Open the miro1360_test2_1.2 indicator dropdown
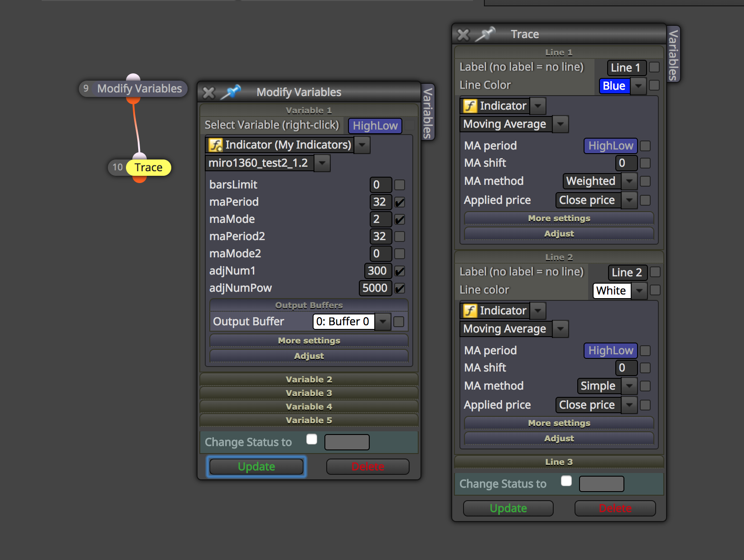The width and height of the screenshot is (744, 560). click(x=322, y=163)
